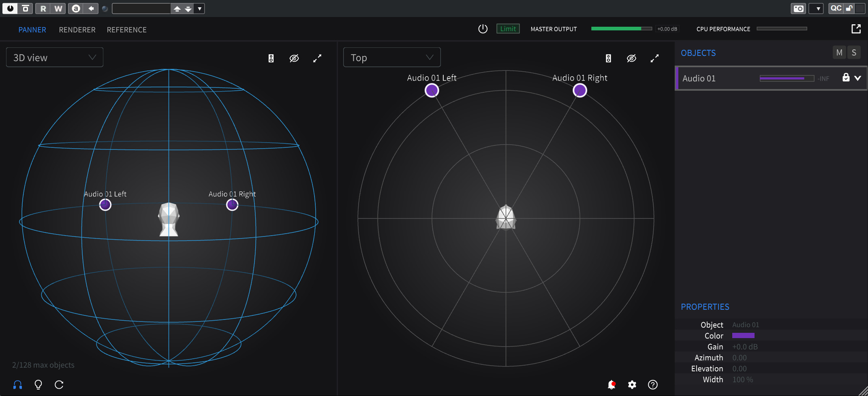
Task: Switch to the RENDERER tab
Action: point(77,30)
